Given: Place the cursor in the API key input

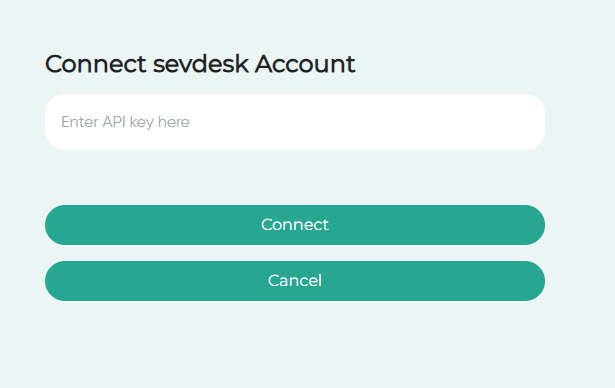Looking at the screenshot, I should point(295,122).
